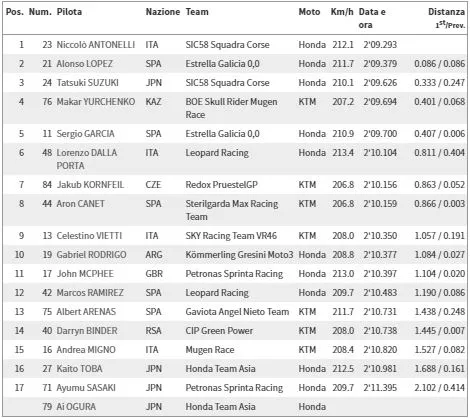
Task: Select the Km/h column header
Action: coord(342,12)
